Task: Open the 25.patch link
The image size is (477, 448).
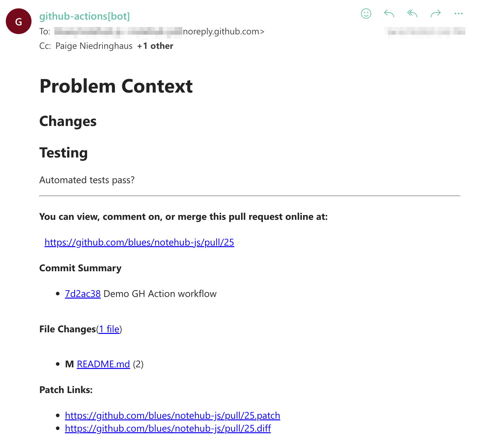Action: click(173, 416)
